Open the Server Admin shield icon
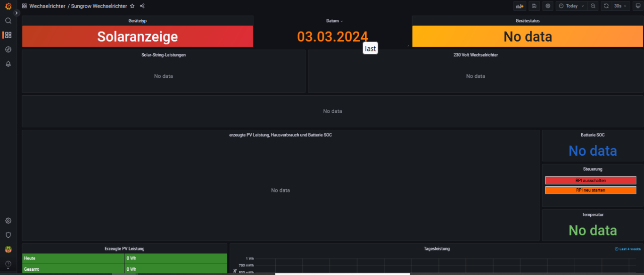Screen dimensions: 644x275 [x=8, y=235]
